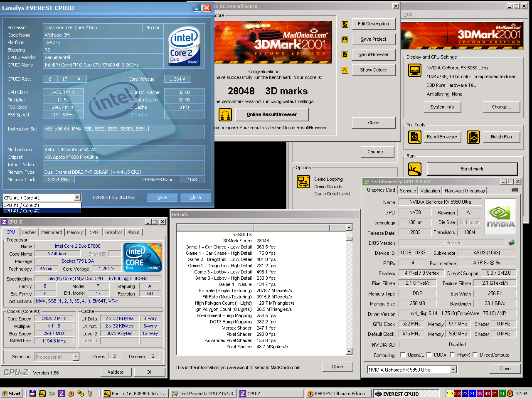Click the Save Project disk icon
532x399 pixels.
click(x=345, y=40)
